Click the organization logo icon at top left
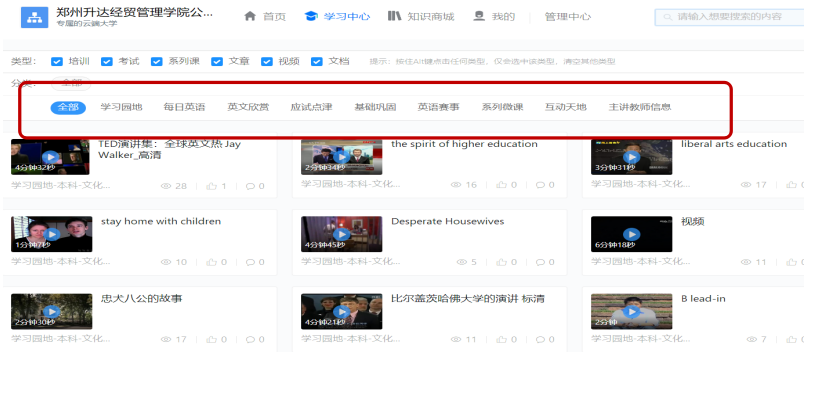The width and height of the screenshot is (815, 408). tap(35, 17)
